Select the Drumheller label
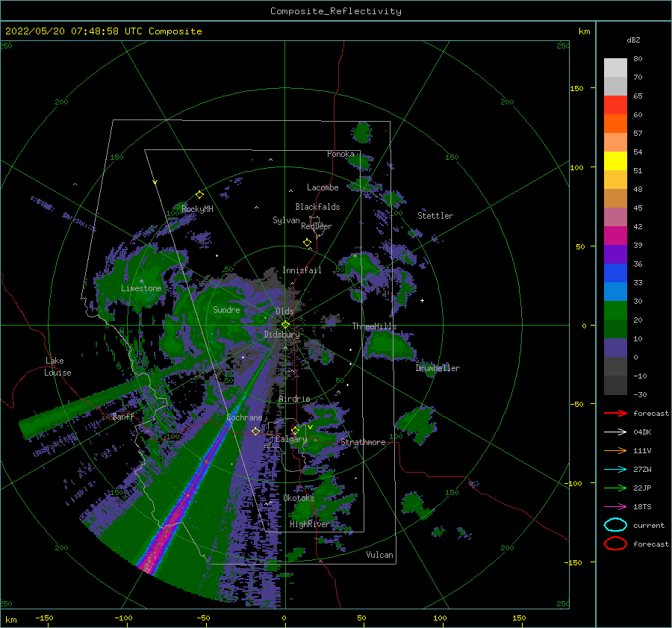The image size is (672, 628). click(438, 368)
